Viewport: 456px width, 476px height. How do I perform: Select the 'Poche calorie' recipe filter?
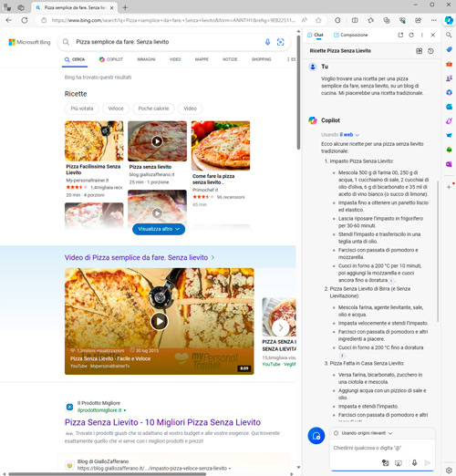[x=153, y=109]
